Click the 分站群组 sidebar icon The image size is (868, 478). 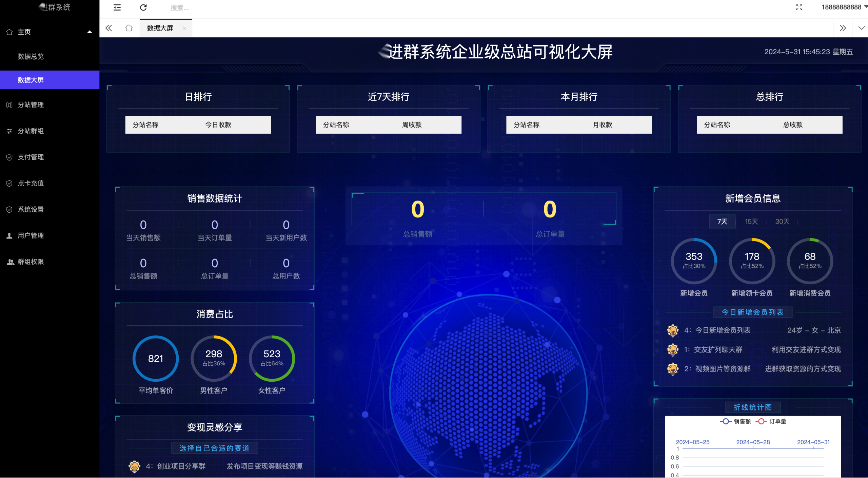tap(9, 131)
